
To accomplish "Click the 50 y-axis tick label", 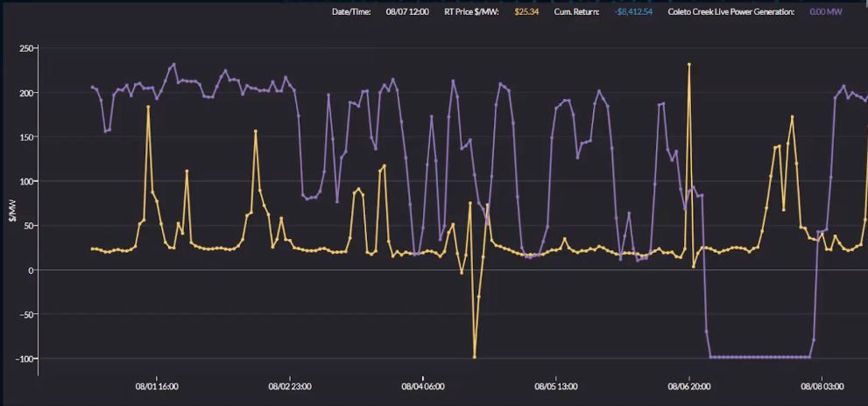I will point(28,226).
